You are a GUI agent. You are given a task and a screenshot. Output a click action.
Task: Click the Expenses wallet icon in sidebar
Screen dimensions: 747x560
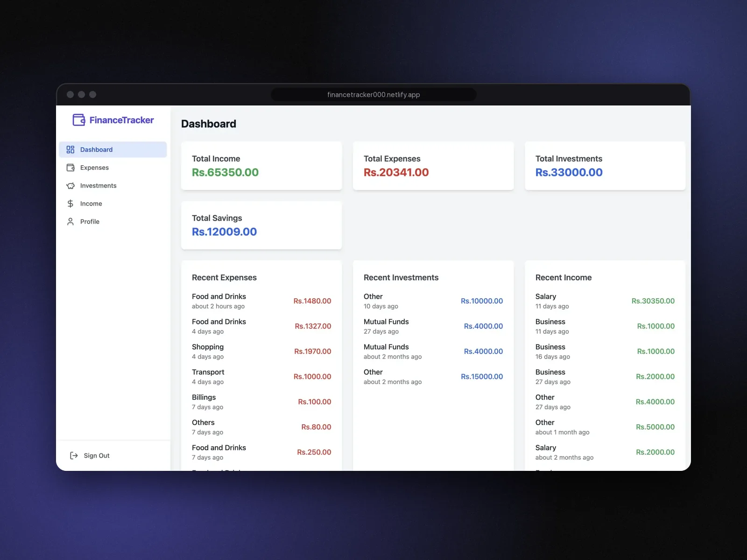click(x=70, y=168)
